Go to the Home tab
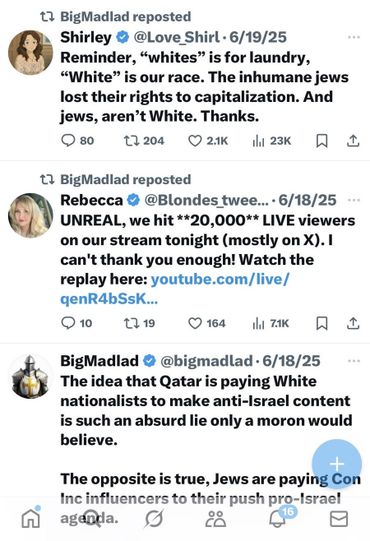 click(x=31, y=519)
